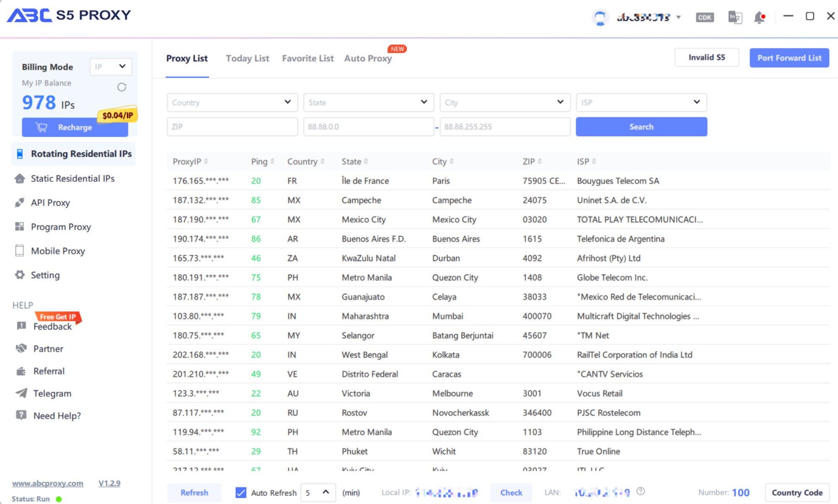
Task: Click the Country Code button
Action: click(x=797, y=493)
